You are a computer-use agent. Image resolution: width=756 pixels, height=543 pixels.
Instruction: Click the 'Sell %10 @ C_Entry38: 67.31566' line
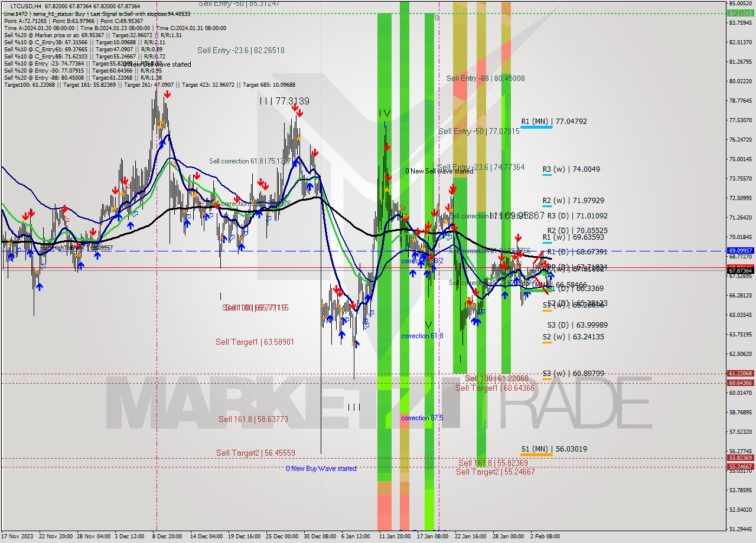pos(84,42)
